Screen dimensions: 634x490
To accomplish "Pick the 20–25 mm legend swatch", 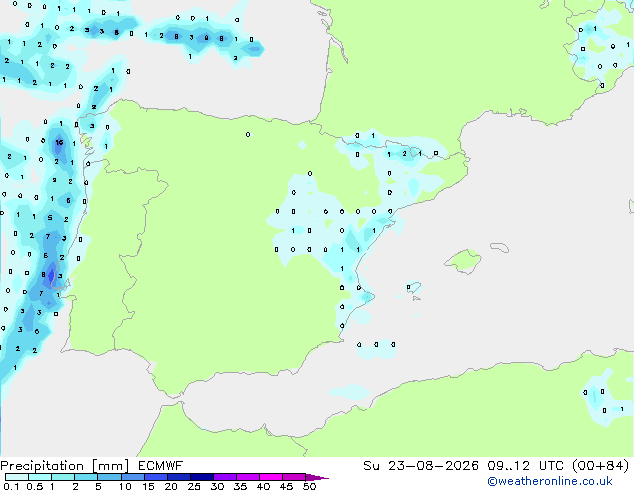I will (x=178, y=477).
